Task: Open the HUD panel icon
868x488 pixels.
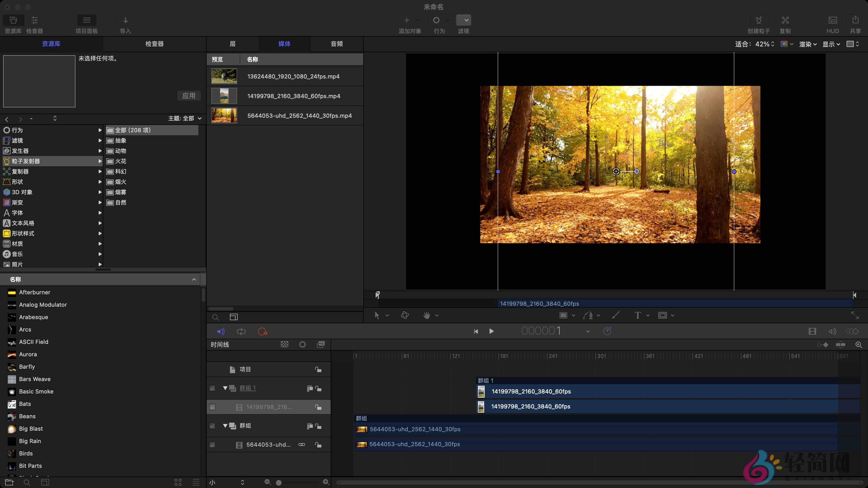Action: pyautogui.click(x=832, y=21)
